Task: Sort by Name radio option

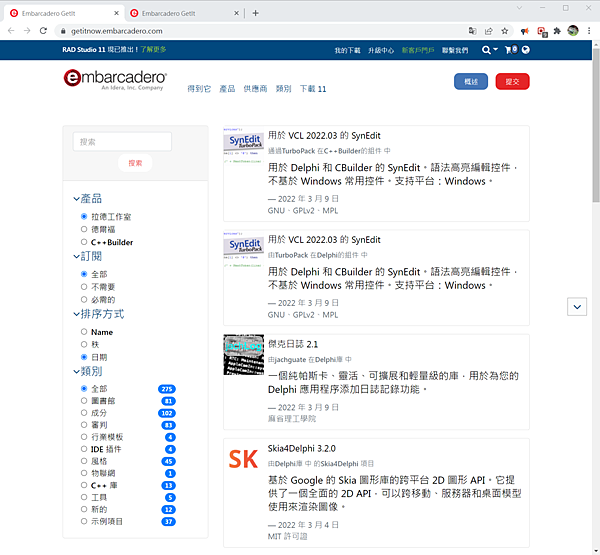Action: pyautogui.click(x=84, y=332)
